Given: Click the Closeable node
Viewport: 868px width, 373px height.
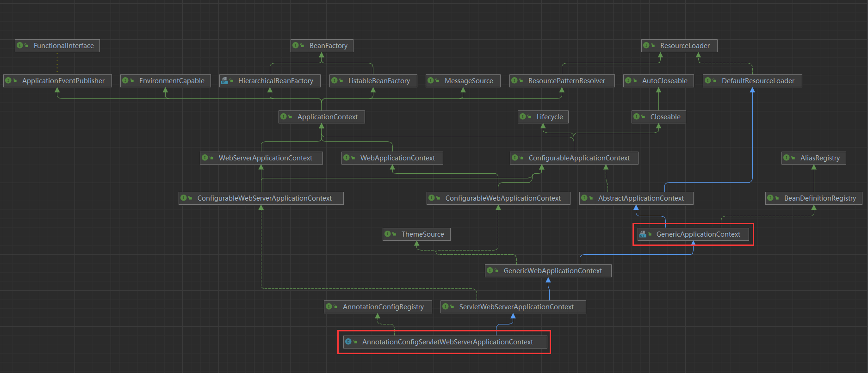Looking at the screenshot, I should point(659,117).
